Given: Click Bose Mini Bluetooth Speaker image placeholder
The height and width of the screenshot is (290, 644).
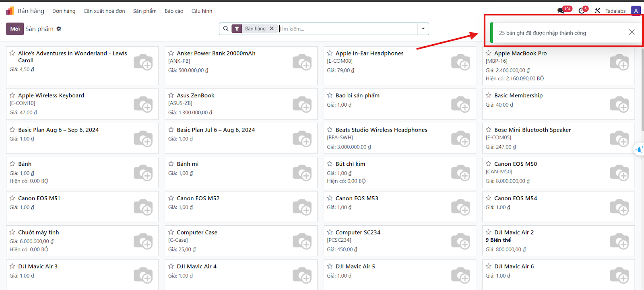Looking at the screenshot, I should coord(619,138).
